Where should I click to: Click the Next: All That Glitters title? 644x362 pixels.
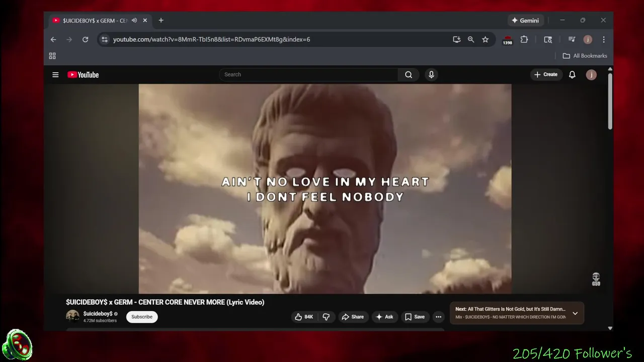510,309
